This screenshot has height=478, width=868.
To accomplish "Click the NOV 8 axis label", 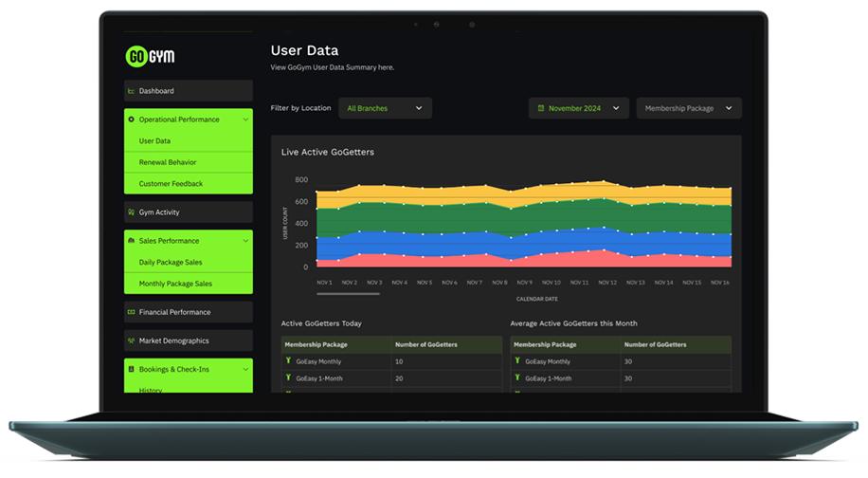I will coord(499,283).
